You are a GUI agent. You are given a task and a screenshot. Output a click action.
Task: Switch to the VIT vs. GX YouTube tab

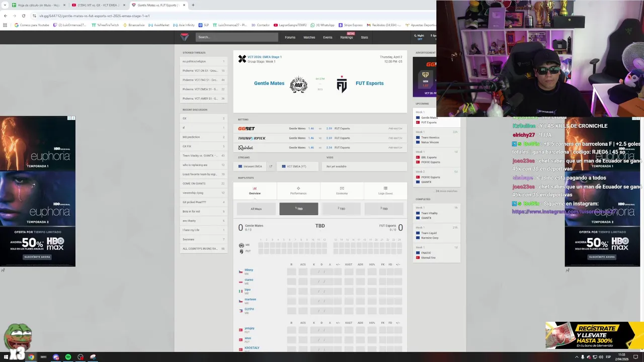point(98,5)
